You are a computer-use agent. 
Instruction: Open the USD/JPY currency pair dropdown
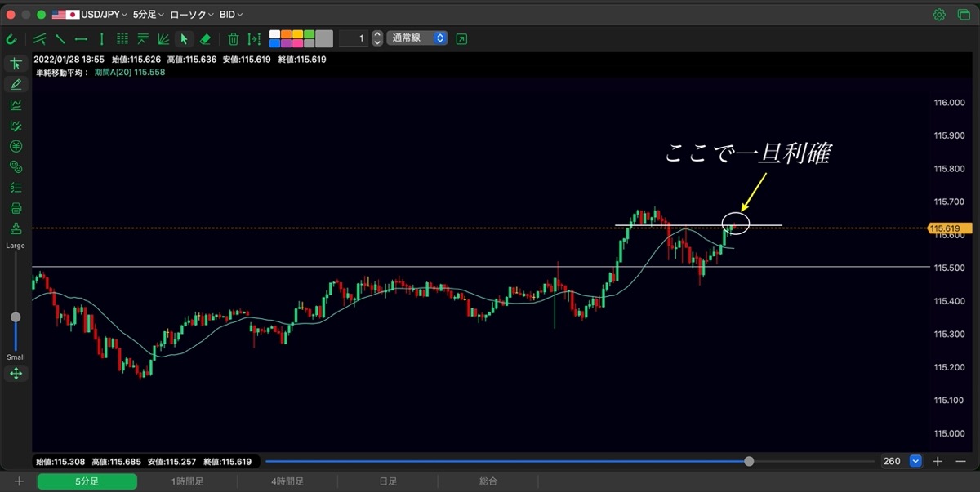tap(90, 15)
